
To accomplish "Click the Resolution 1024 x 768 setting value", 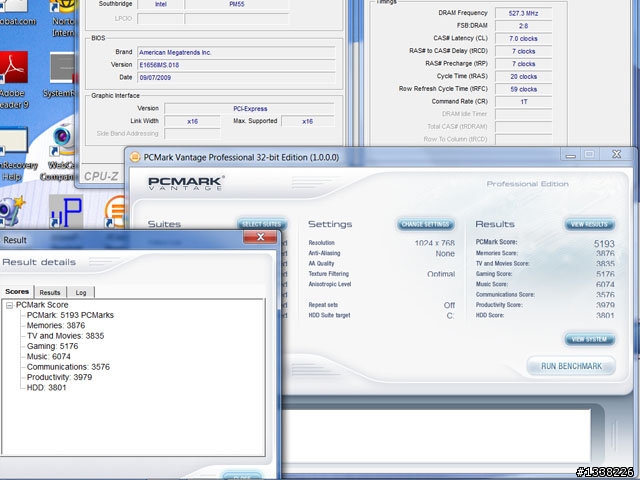I will point(435,243).
